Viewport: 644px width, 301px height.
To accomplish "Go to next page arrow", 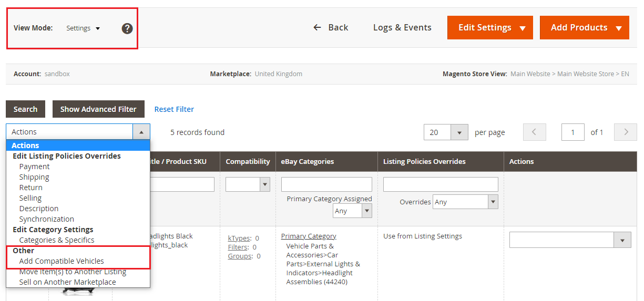I will coord(626,132).
